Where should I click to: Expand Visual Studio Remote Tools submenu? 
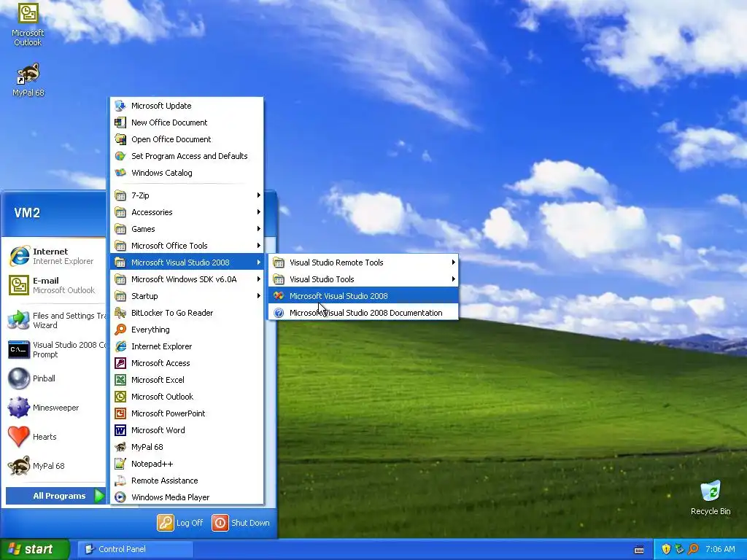pos(363,262)
